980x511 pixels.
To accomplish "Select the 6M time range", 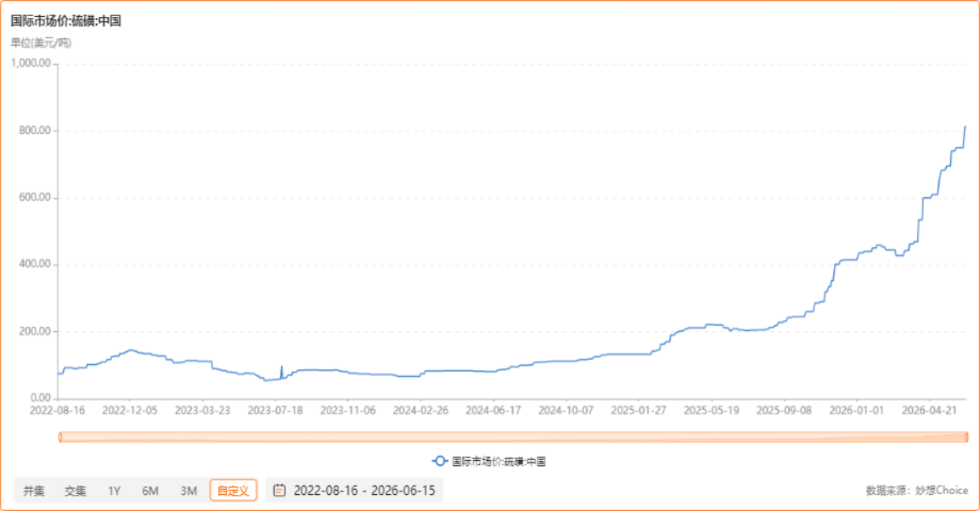I will (x=150, y=491).
